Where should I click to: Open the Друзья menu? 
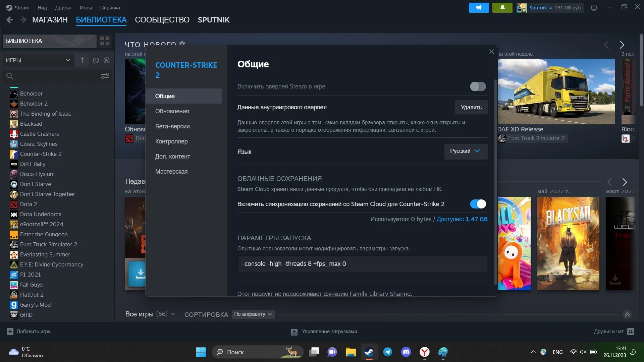coord(63,8)
